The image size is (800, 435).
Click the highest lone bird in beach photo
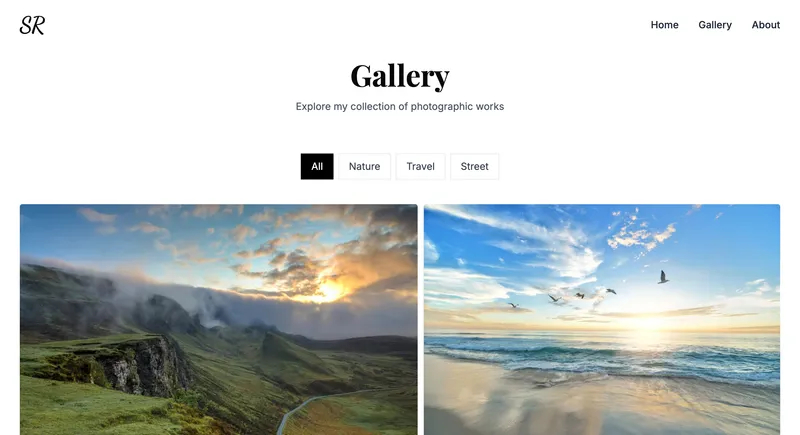click(x=663, y=277)
